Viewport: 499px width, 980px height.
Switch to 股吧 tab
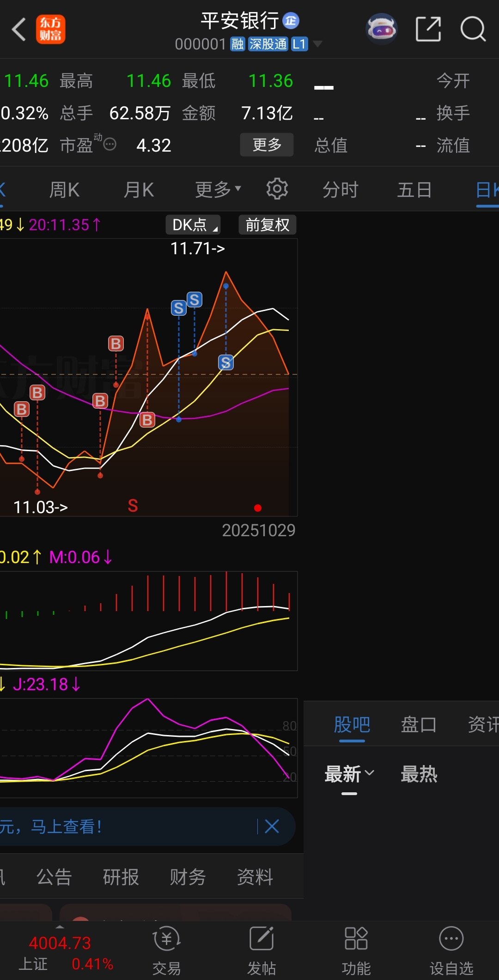(352, 724)
